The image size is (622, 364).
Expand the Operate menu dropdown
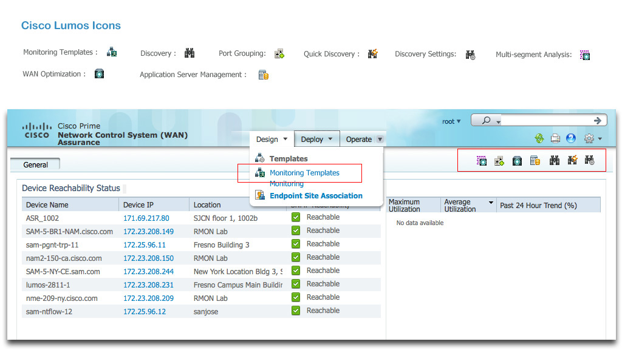point(364,140)
